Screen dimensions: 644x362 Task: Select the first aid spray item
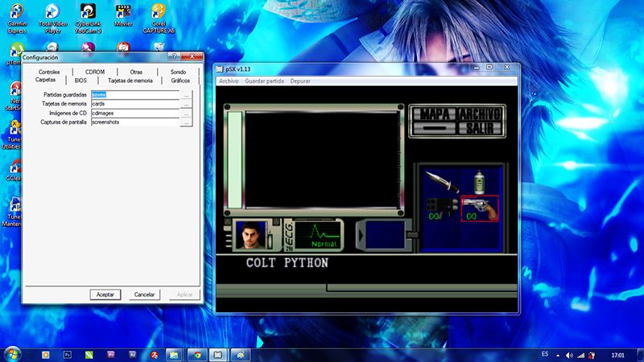479,182
